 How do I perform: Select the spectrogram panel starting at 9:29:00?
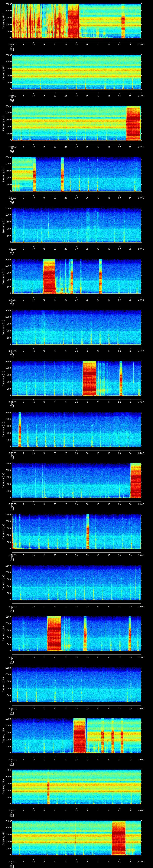[x=76, y=276]
